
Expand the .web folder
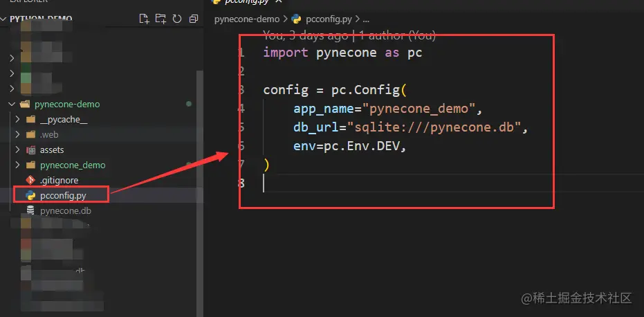pyautogui.click(x=17, y=134)
